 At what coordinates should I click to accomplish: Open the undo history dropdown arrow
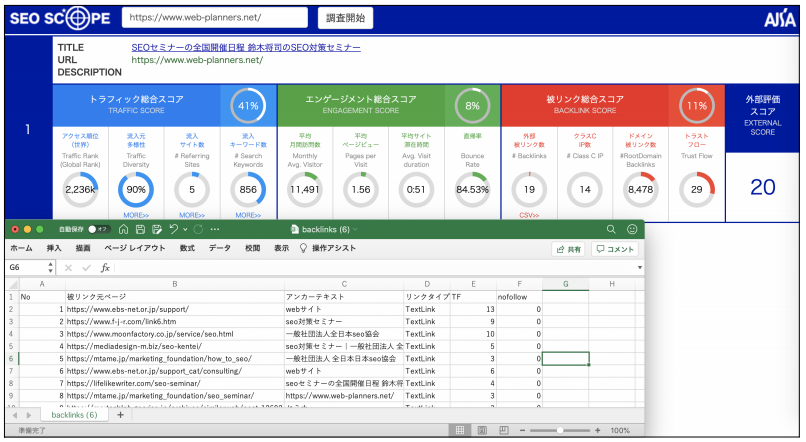[185, 229]
